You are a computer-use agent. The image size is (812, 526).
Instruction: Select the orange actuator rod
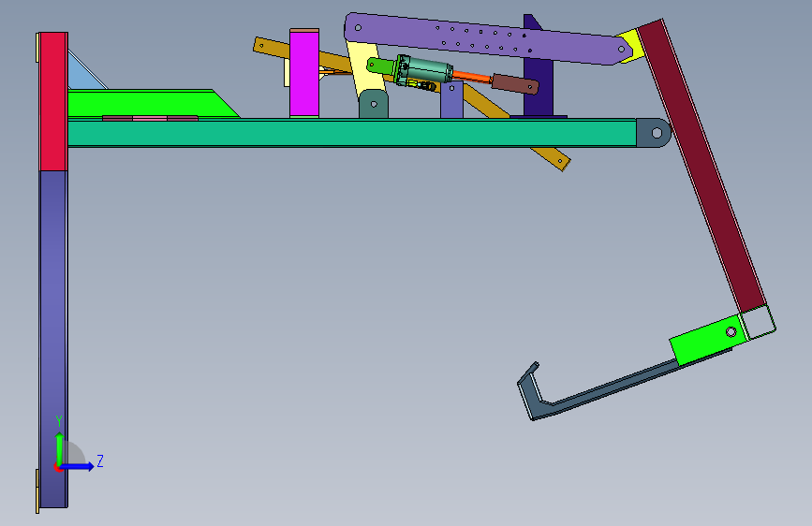click(472, 77)
